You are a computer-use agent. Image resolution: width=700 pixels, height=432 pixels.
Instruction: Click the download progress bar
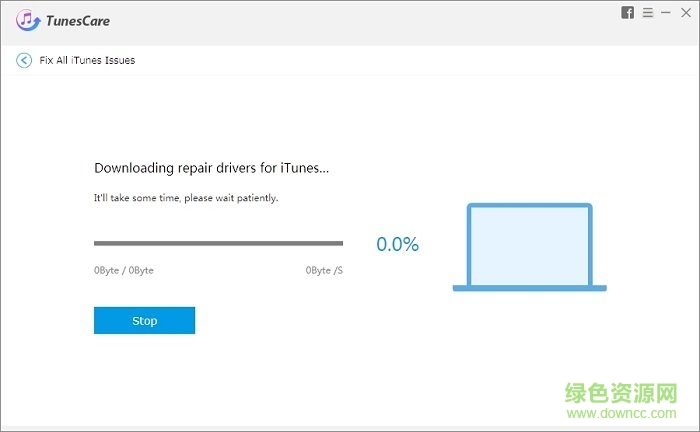pyautogui.click(x=218, y=243)
